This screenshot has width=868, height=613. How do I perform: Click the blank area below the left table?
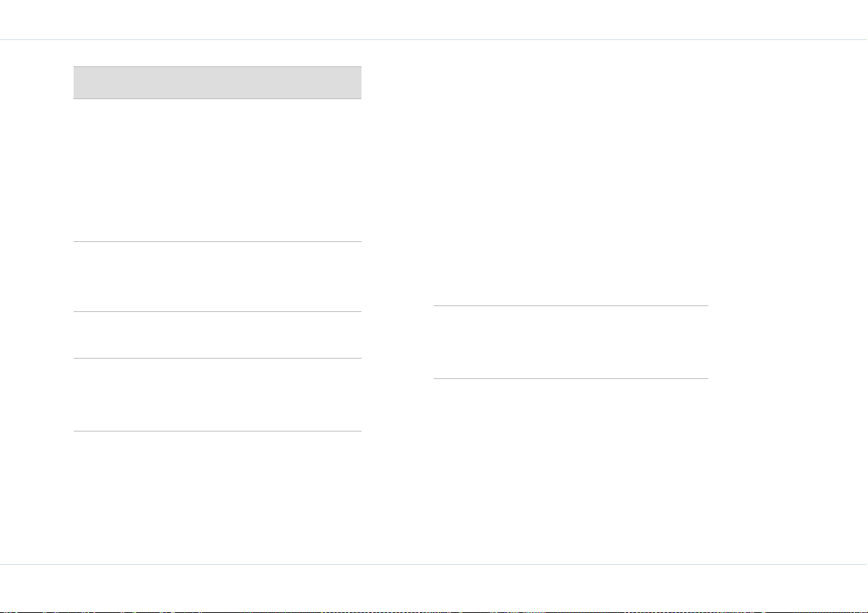click(217, 496)
